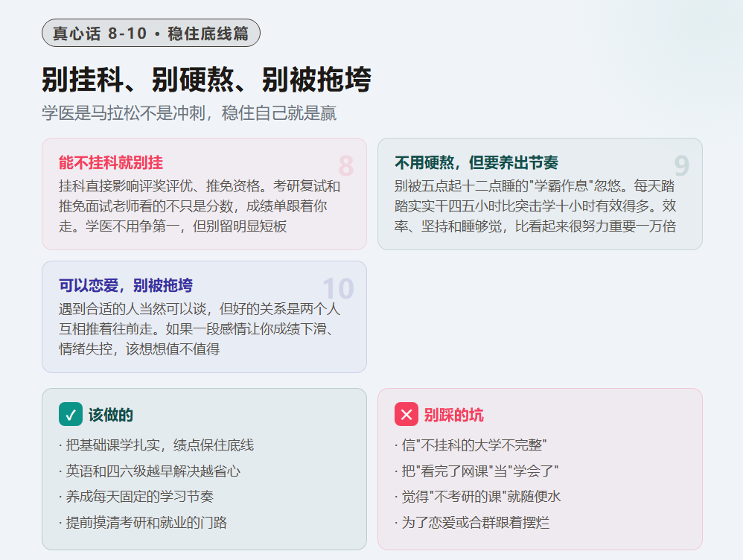The width and height of the screenshot is (743, 560).
Task: Click the faded number 10 on the purple card
Action: (338, 288)
